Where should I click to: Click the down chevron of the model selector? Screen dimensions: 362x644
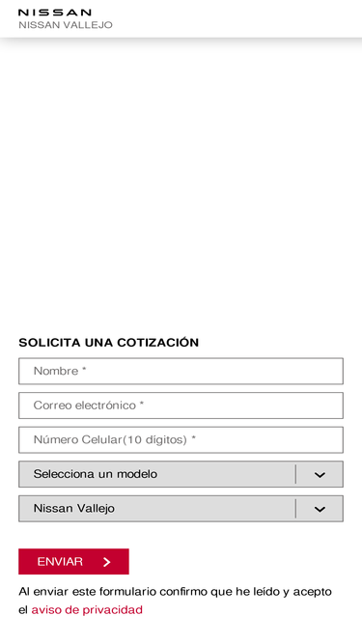[x=320, y=475]
